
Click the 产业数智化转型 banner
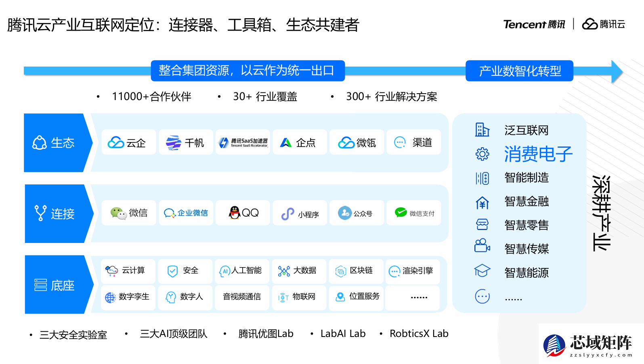[x=520, y=71]
